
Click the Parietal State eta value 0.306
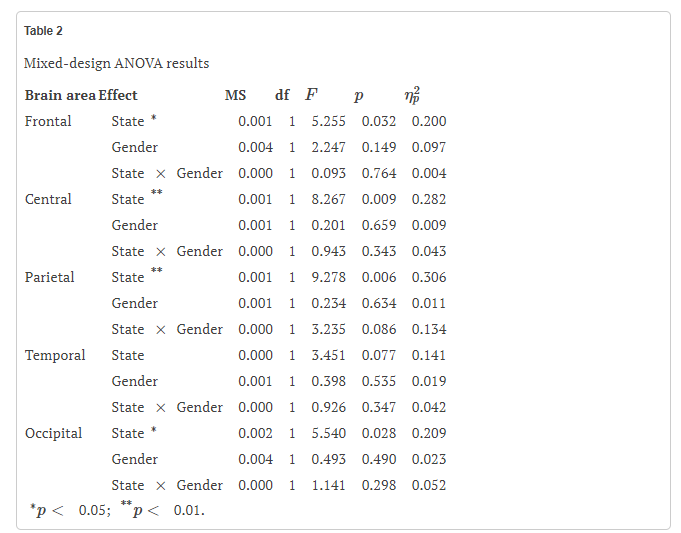429,277
